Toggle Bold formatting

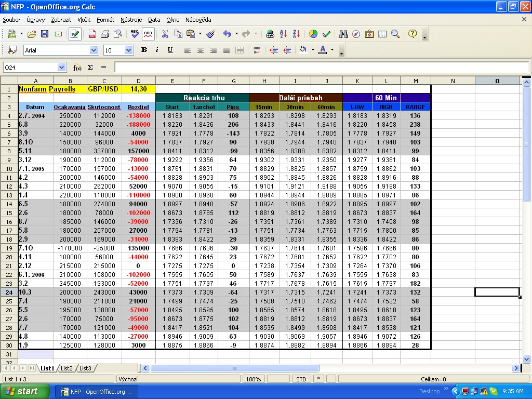pos(144,50)
